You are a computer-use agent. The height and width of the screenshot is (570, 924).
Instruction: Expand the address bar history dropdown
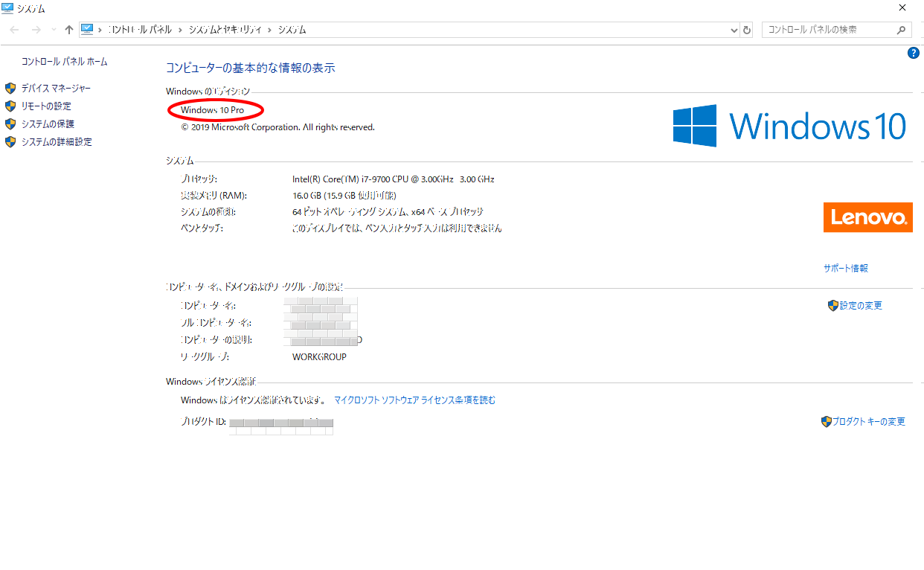click(x=735, y=30)
